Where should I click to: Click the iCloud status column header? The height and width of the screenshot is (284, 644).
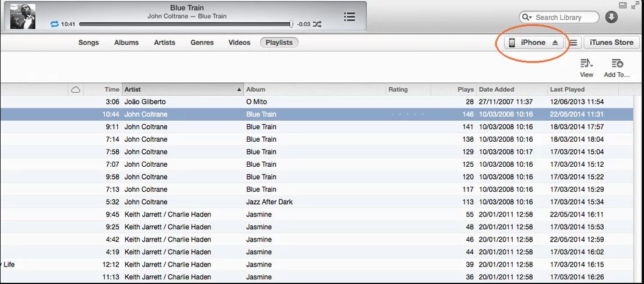click(x=76, y=90)
